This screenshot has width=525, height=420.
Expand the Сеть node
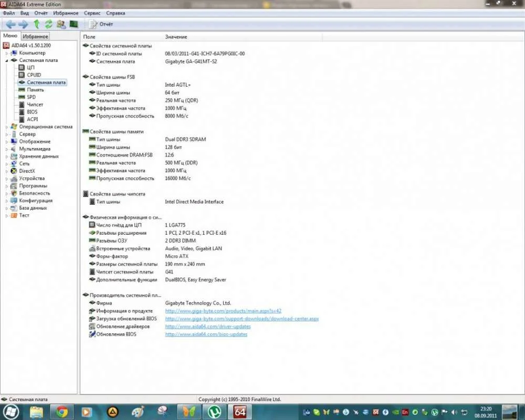[6, 164]
